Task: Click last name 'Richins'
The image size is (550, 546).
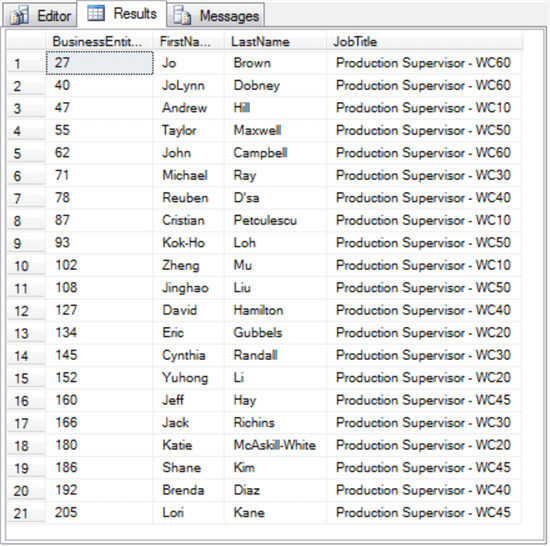Action: (x=254, y=423)
